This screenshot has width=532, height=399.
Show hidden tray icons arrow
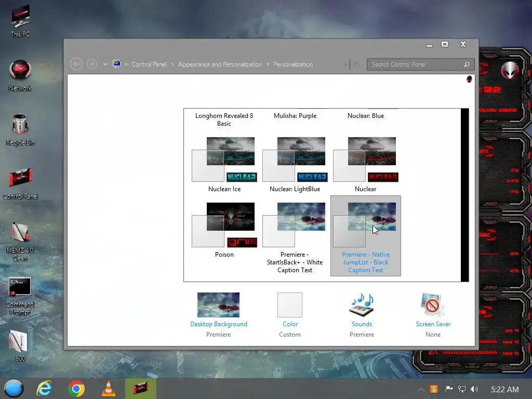click(421, 390)
